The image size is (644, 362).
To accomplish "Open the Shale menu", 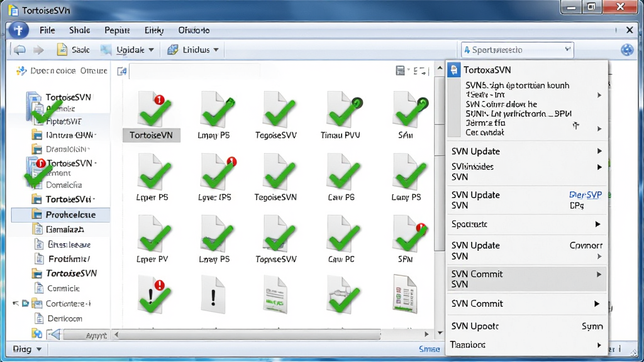I will coord(80,30).
